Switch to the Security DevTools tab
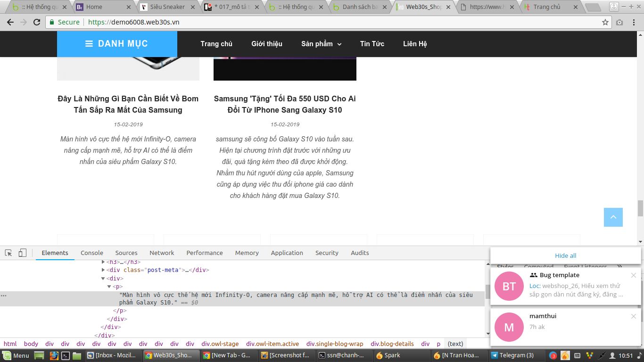644x362 pixels. click(x=327, y=253)
